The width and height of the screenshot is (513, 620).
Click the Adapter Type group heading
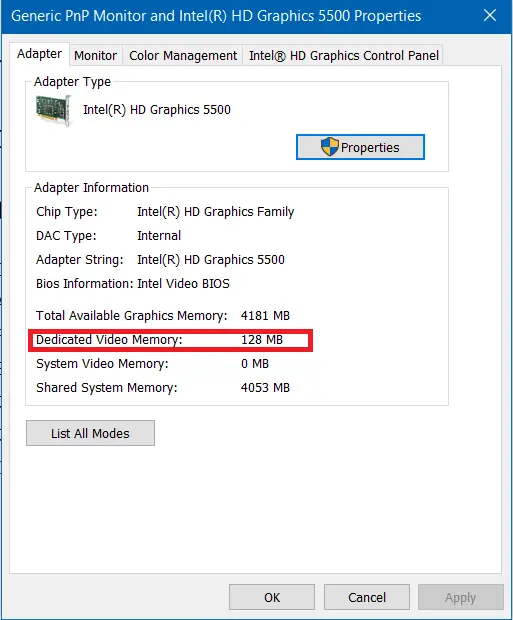tap(72, 82)
